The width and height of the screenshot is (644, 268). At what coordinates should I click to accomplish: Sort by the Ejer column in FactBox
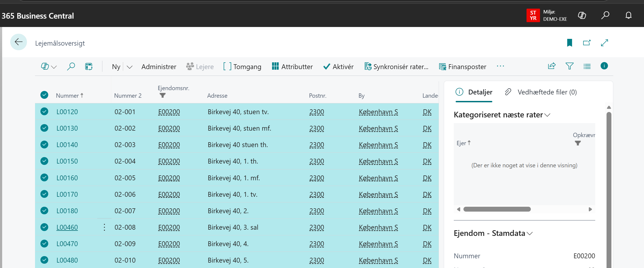(463, 143)
